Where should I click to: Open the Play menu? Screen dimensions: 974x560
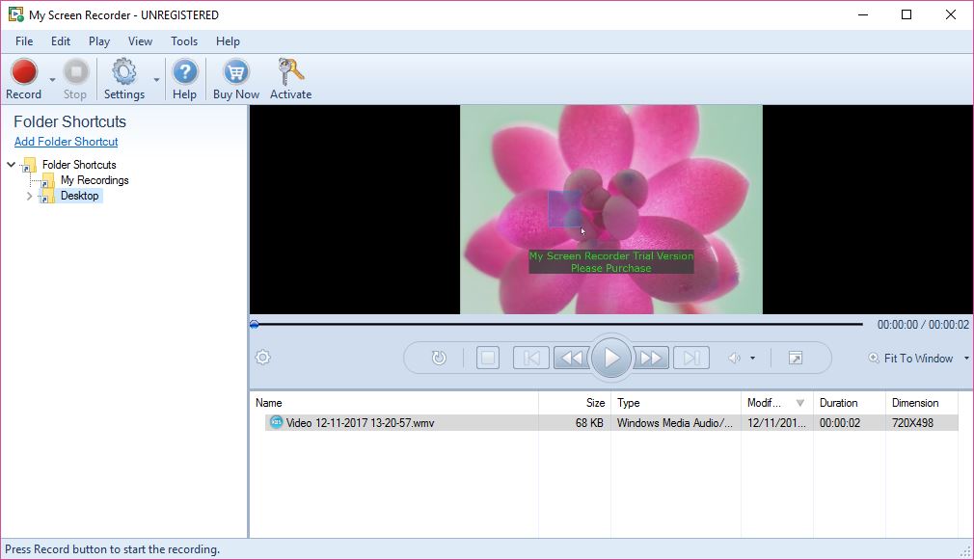(x=98, y=41)
